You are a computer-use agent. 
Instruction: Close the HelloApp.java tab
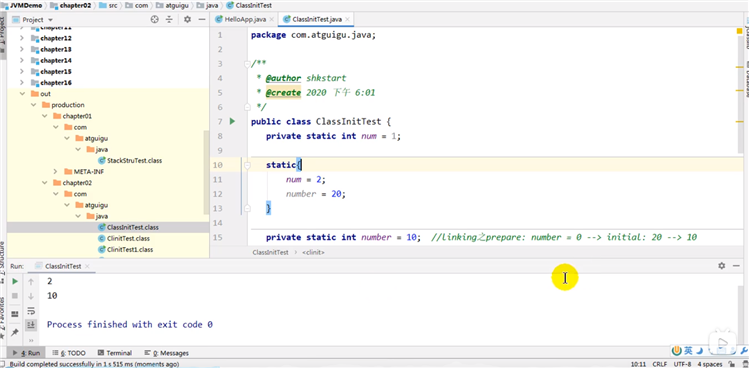pyautogui.click(x=272, y=20)
